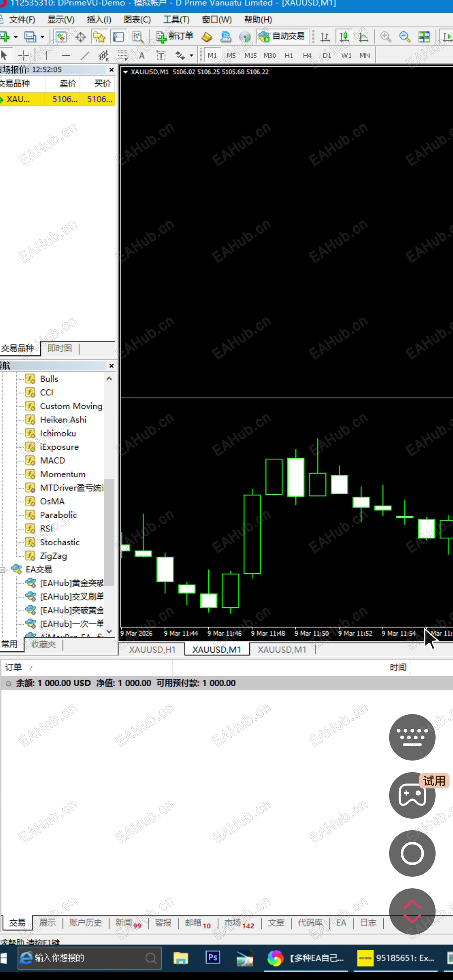Set timeframe to H4
Viewport: 453px width, 980px height.
click(x=307, y=55)
